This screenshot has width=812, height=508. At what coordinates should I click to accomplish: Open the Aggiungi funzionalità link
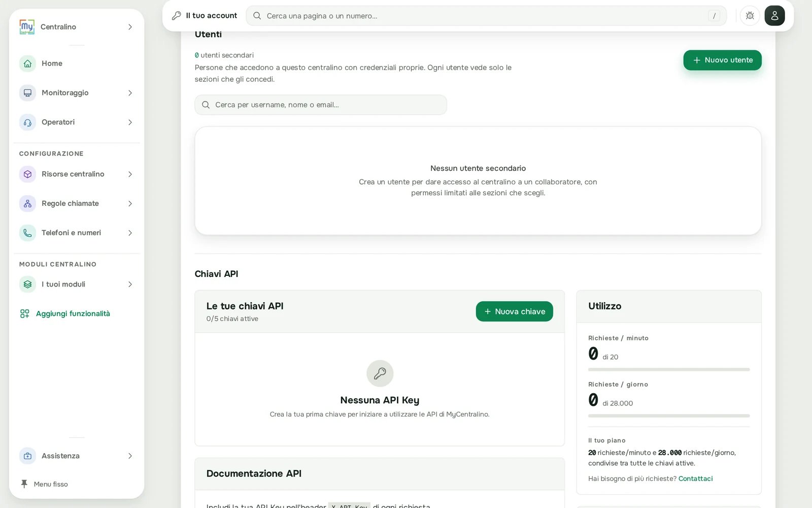click(x=65, y=314)
